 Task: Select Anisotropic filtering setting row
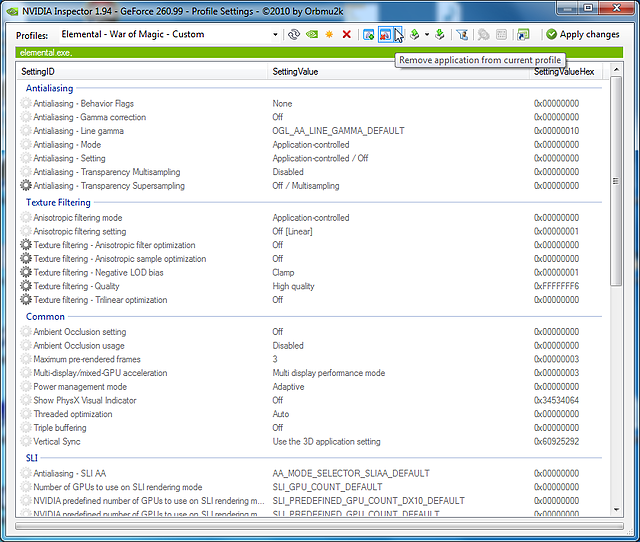[x=310, y=231]
